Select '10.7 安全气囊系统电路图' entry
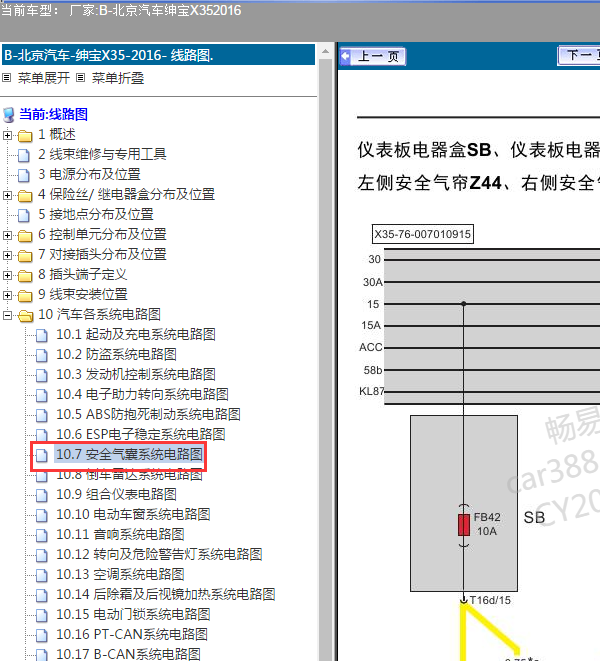This screenshot has height=661, width=600. click(129, 454)
